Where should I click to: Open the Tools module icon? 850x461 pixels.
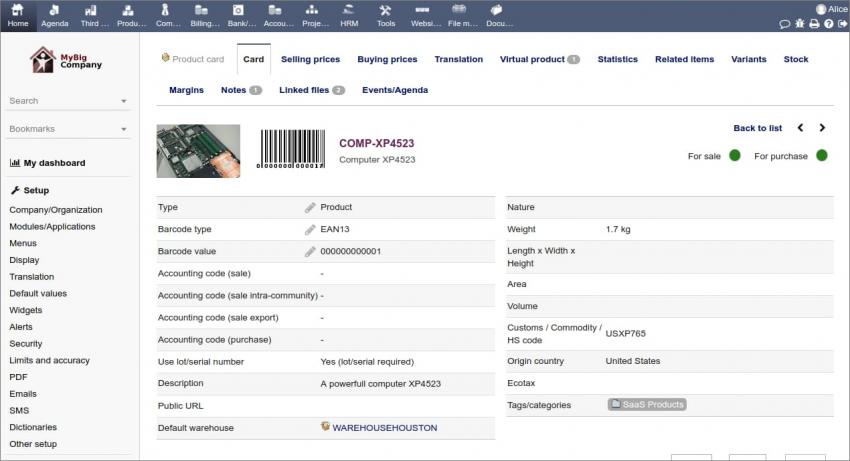(x=386, y=15)
